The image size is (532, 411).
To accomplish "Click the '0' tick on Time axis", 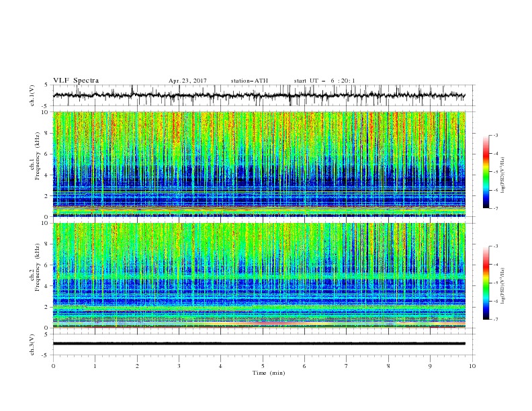I will point(53,366).
